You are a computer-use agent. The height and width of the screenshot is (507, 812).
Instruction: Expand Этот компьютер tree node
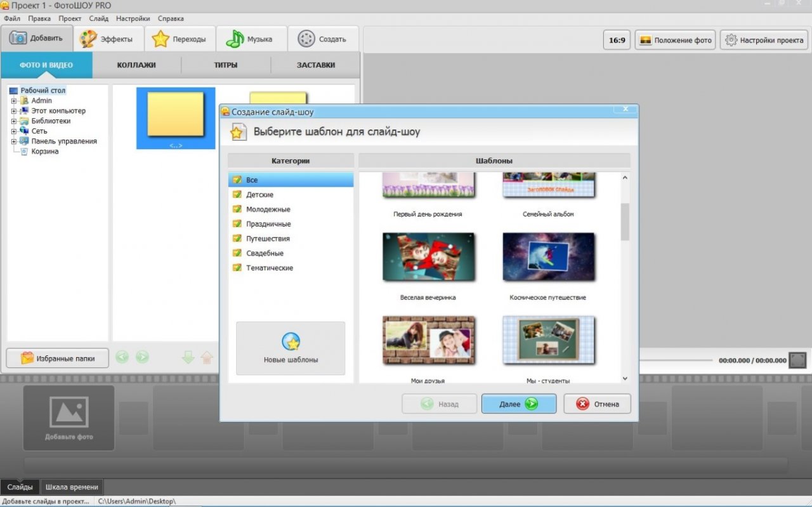click(x=14, y=111)
